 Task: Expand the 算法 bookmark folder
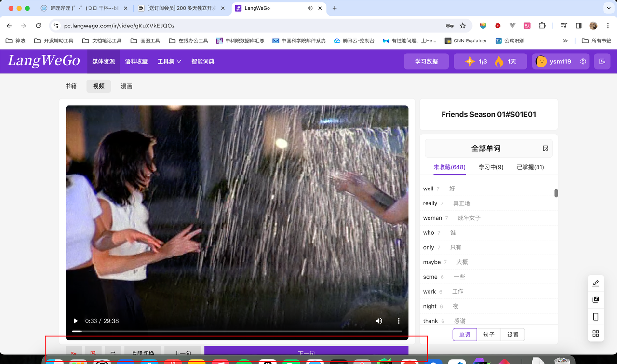[x=15, y=41]
